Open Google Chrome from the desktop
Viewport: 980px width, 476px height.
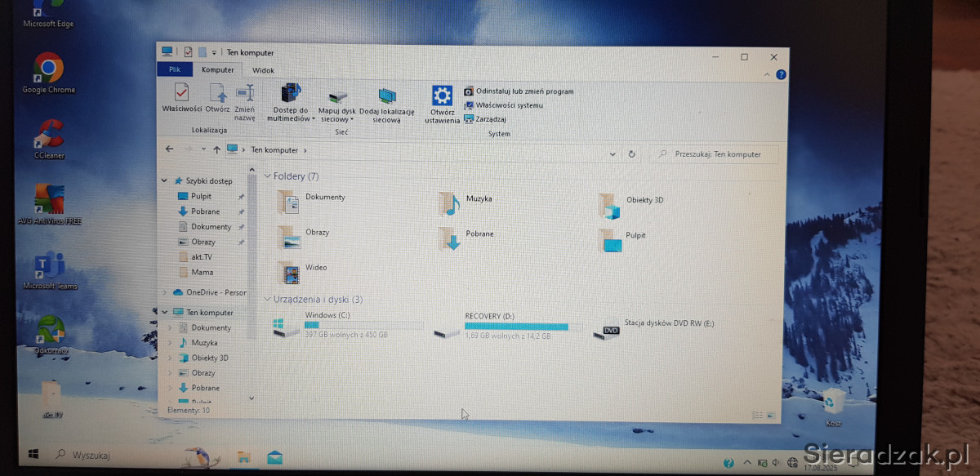pyautogui.click(x=48, y=69)
